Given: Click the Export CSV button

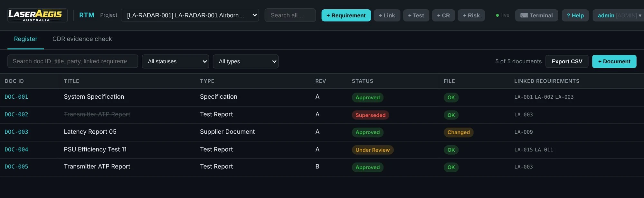Looking at the screenshot, I should [567, 61].
